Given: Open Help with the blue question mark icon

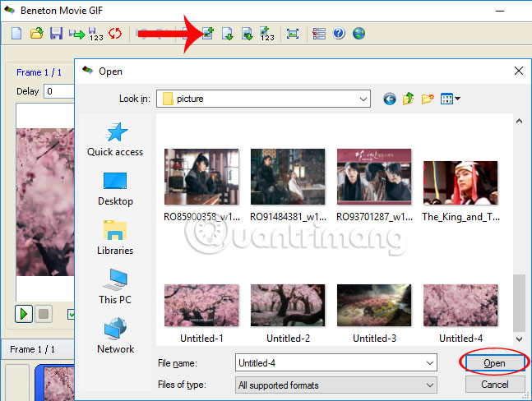Looking at the screenshot, I should coord(339,33).
